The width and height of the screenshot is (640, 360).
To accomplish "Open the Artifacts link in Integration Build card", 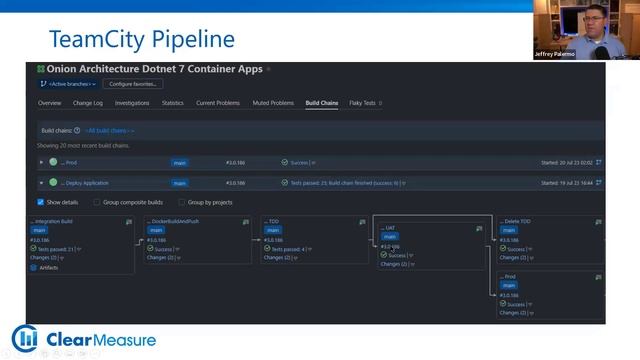I will [49, 268].
